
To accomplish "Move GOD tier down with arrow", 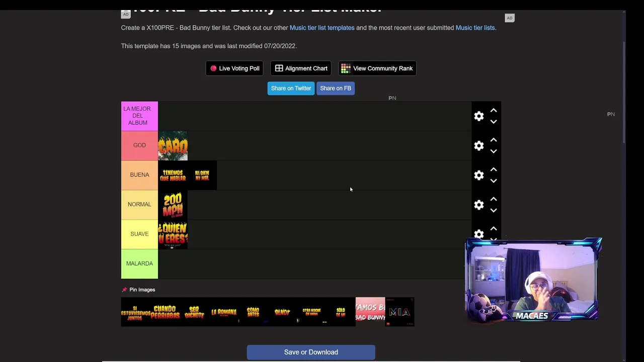I will pyautogui.click(x=494, y=151).
